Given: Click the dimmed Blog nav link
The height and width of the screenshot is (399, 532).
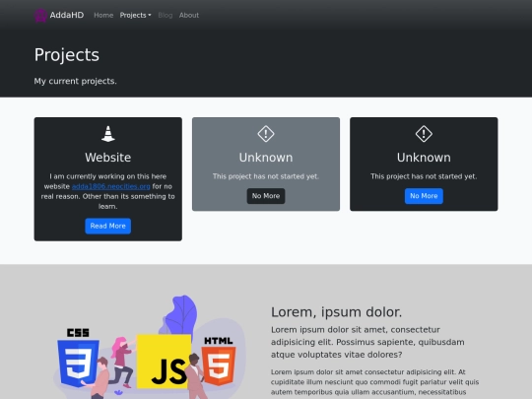Looking at the screenshot, I should [166, 15].
